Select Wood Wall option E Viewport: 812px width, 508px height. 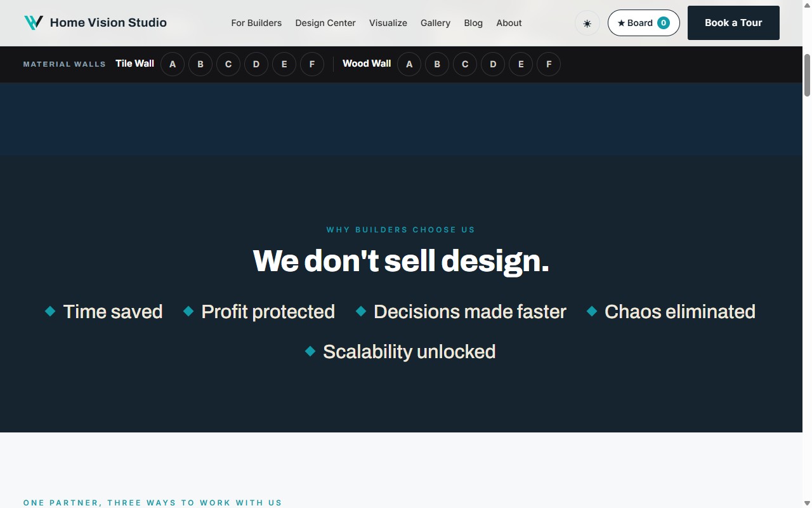tap(521, 64)
